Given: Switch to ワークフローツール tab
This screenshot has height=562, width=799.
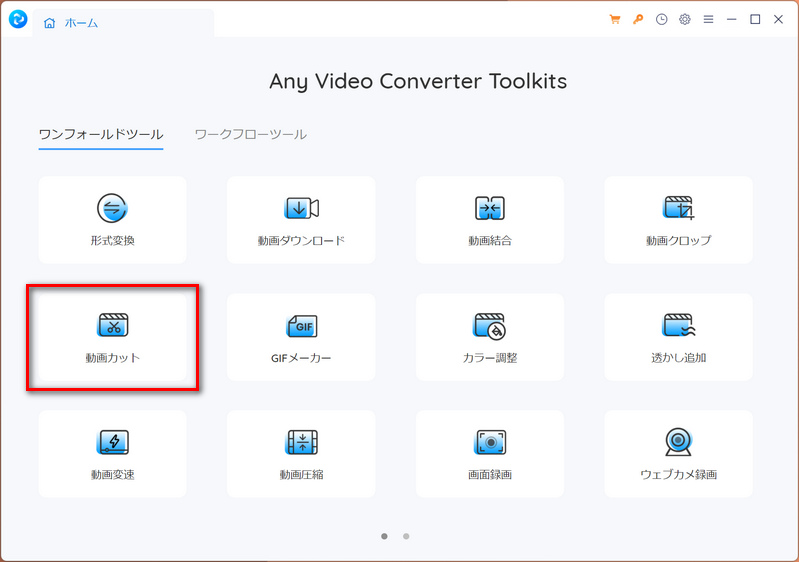Looking at the screenshot, I should click(251, 135).
